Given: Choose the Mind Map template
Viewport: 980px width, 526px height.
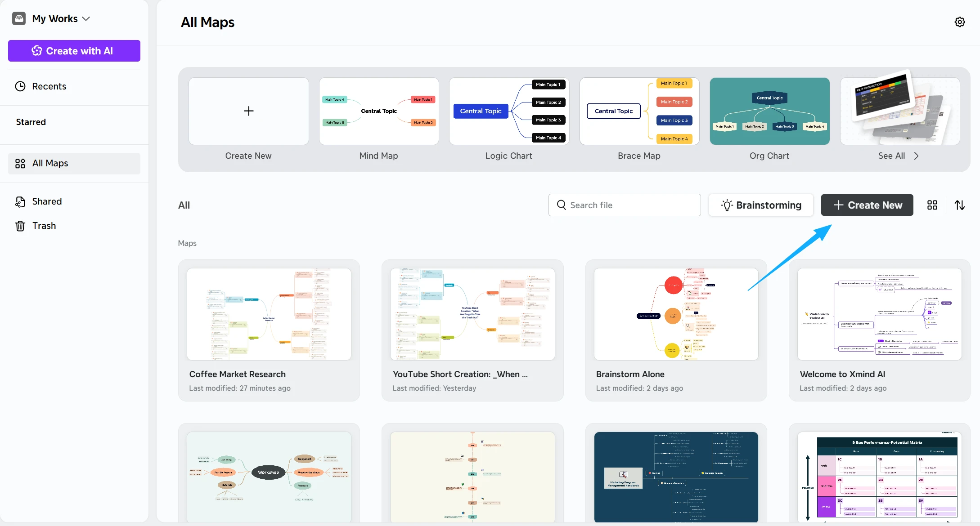Looking at the screenshot, I should click(378, 111).
